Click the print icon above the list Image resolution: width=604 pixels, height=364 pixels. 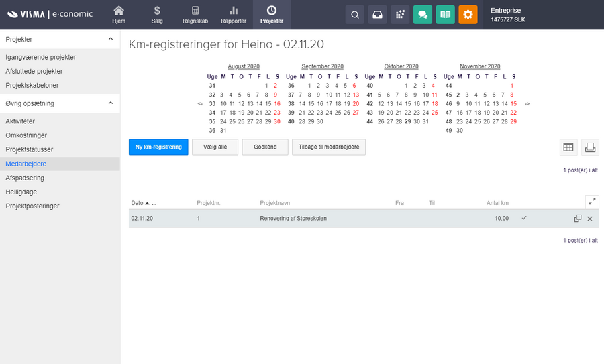(589, 147)
